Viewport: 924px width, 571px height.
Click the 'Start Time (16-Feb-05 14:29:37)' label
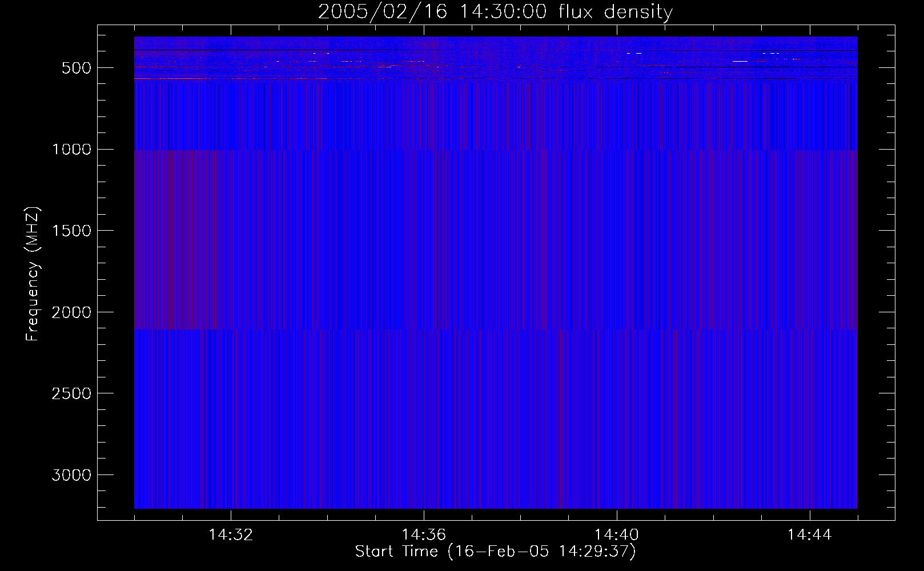(x=495, y=552)
